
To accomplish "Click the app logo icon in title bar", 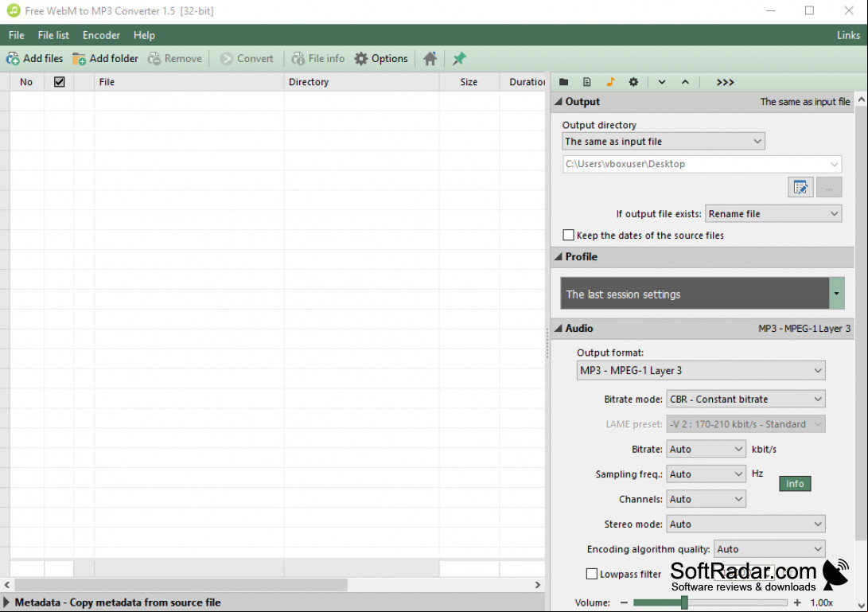I will click(14, 10).
